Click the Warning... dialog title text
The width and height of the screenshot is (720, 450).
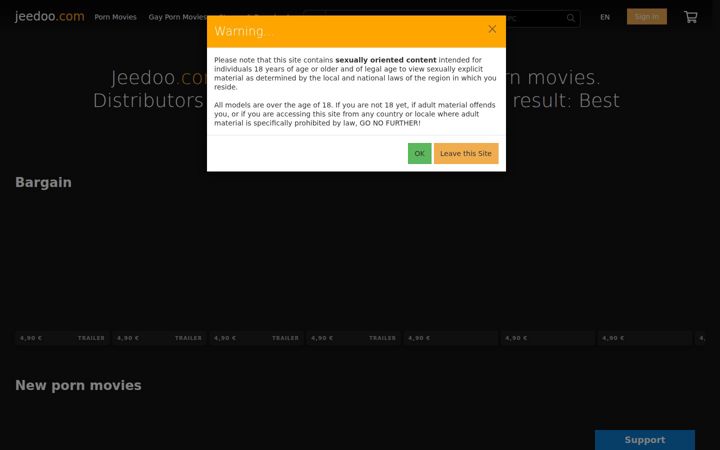point(244,31)
